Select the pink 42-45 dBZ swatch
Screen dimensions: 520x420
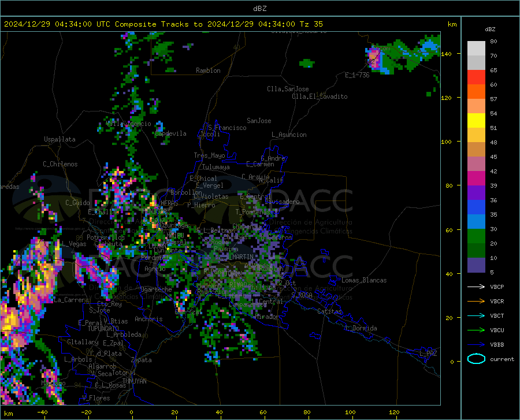476,164
